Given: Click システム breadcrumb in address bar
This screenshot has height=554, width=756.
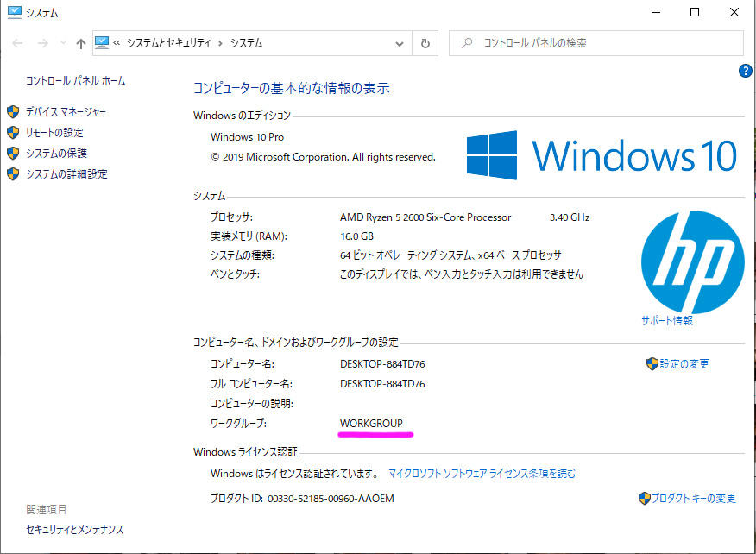Looking at the screenshot, I should (x=246, y=43).
